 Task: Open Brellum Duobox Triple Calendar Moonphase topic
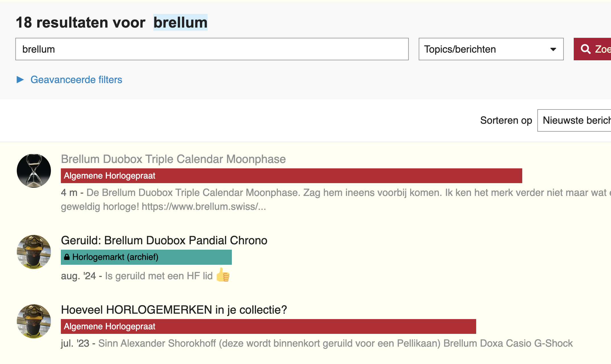tap(173, 159)
